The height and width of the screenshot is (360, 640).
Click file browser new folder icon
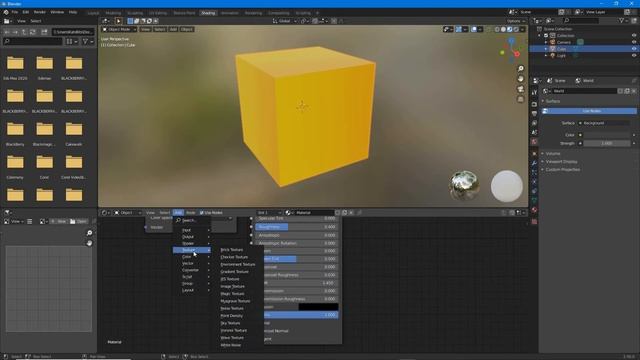(44, 32)
